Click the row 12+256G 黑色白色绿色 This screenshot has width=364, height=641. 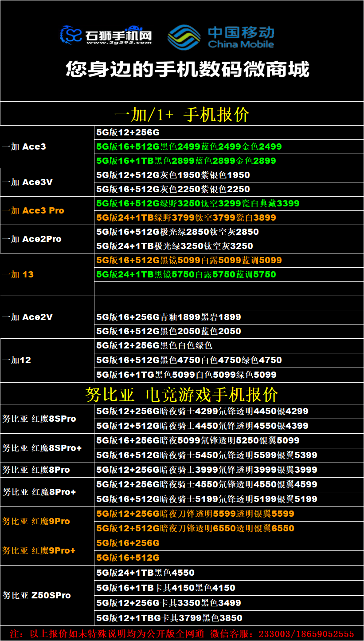[229, 345]
